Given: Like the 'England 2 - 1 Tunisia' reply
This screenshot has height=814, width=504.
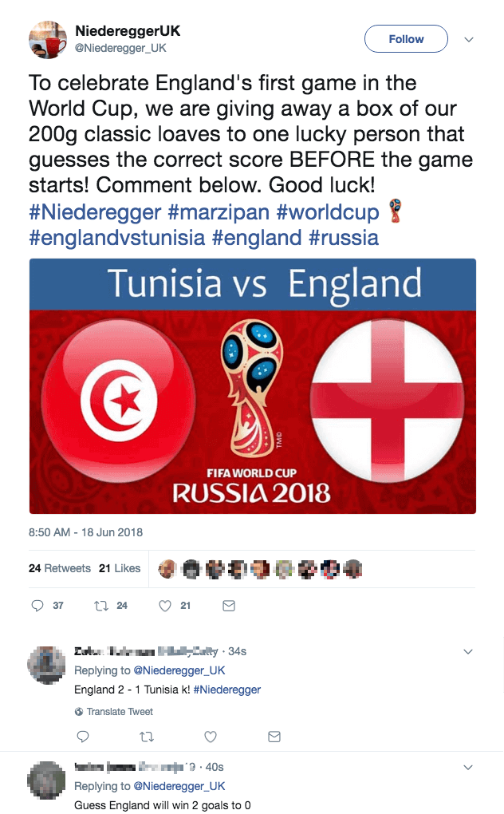Looking at the screenshot, I should click(211, 737).
